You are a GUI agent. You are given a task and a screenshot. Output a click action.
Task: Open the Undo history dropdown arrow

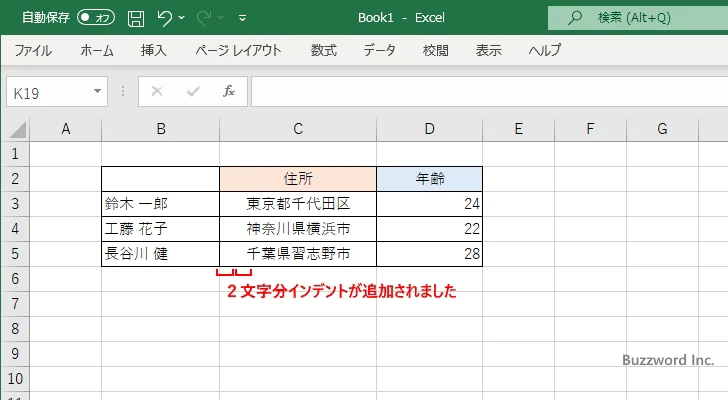point(182,18)
